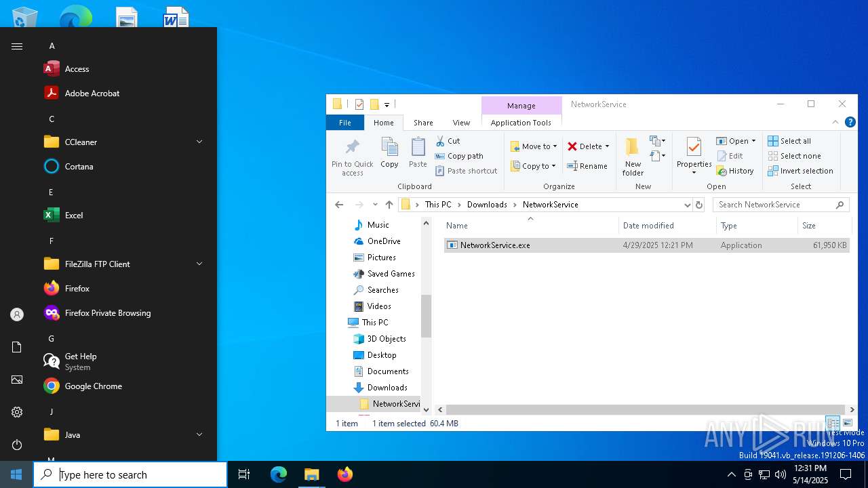
Task: Open recent locations dropdown arrow
Action: pyautogui.click(x=375, y=205)
